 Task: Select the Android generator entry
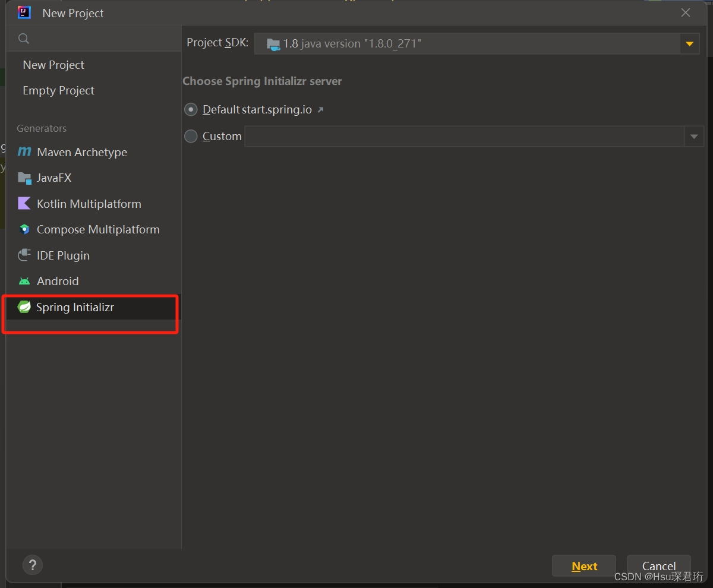94,281
